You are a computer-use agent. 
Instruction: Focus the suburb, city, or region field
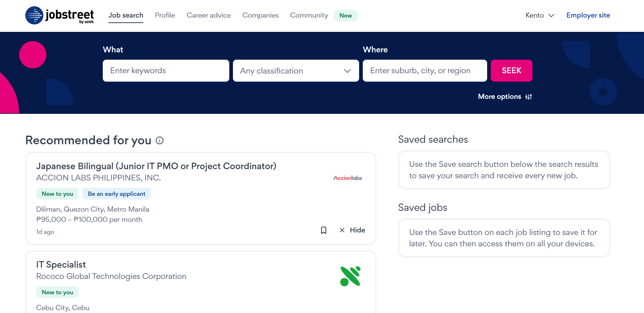click(425, 71)
